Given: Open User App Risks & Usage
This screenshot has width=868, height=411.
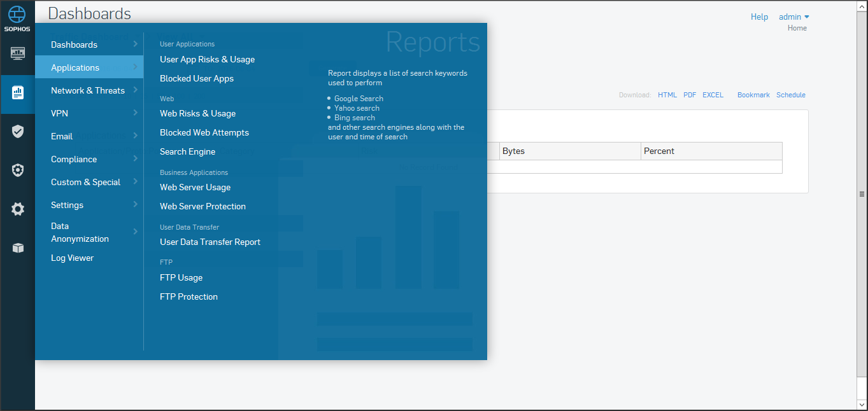Looking at the screenshot, I should point(207,59).
